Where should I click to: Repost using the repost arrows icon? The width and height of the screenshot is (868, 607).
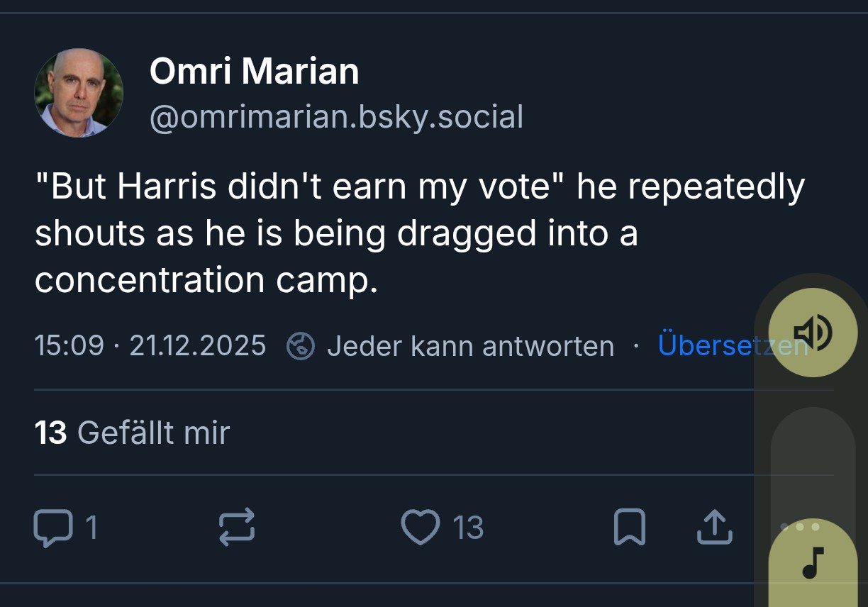pos(236,528)
